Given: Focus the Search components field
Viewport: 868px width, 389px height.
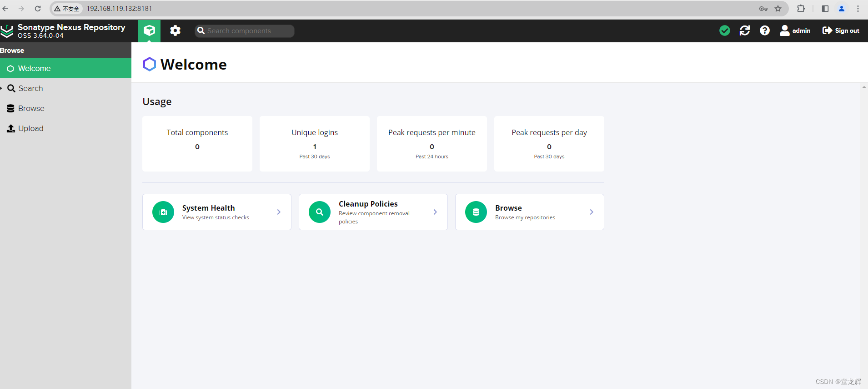Looking at the screenshot, I should pos(245,30).
